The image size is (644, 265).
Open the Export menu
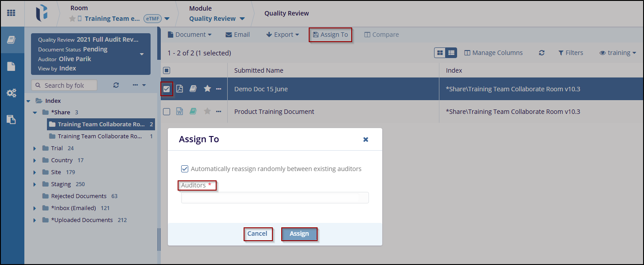pos(283,35)
